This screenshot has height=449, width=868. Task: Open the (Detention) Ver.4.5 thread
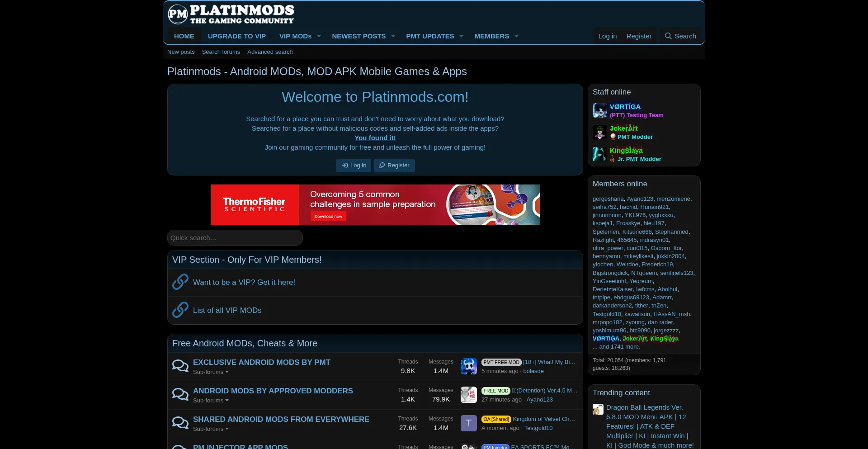tap(545, 391)
